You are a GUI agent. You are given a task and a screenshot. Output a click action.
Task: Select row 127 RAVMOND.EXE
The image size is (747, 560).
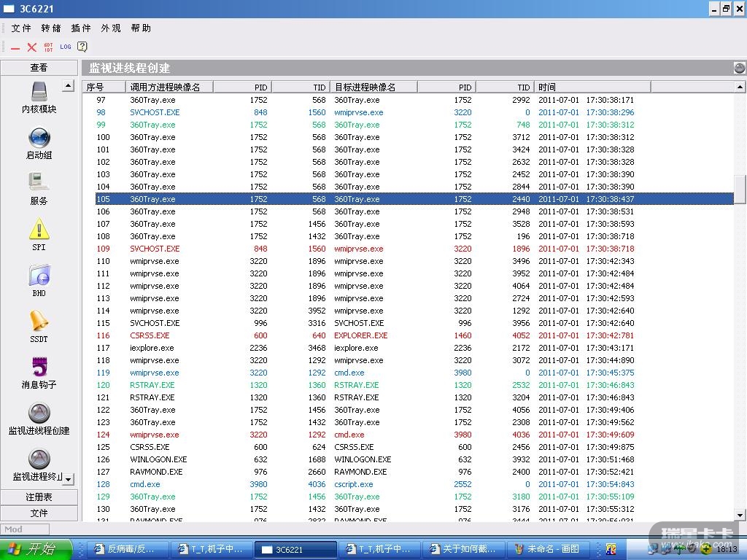[414, 472]
